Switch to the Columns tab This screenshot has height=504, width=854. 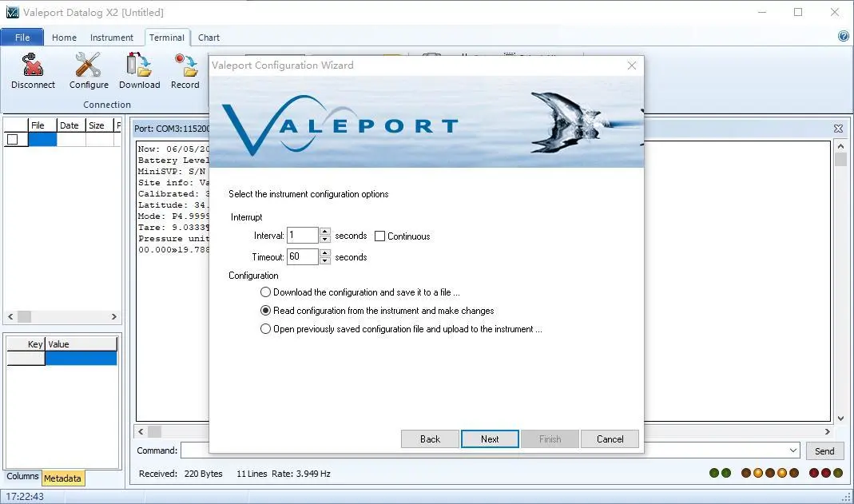[22, 476]
